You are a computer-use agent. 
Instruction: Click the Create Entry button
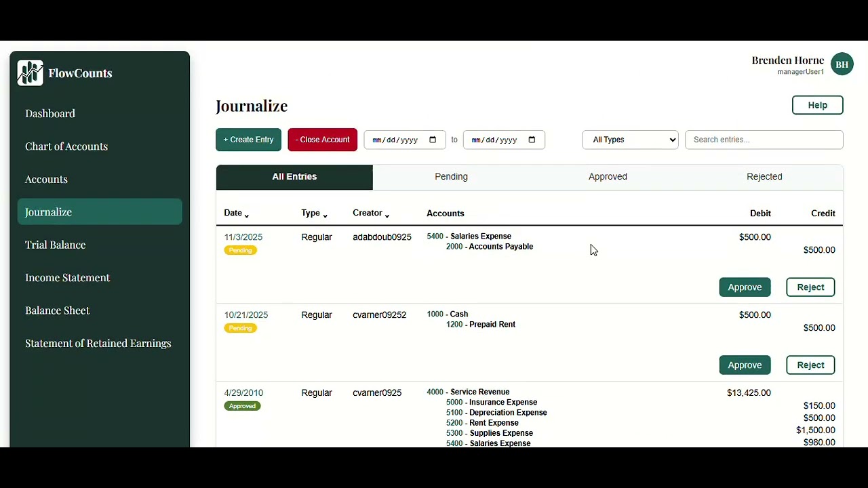point(248,140)
